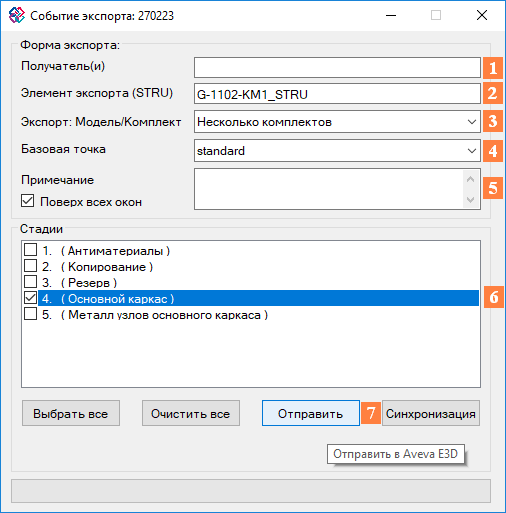This screenshot has width=506, height=513.
Task: Click the orange number 3 marker
Action: point(493,121)
